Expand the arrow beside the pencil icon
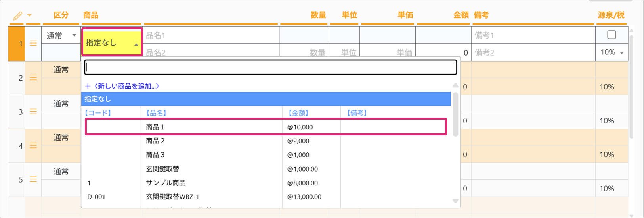Image resolution: width=644 pixels, height=218 pixels. 29,16
